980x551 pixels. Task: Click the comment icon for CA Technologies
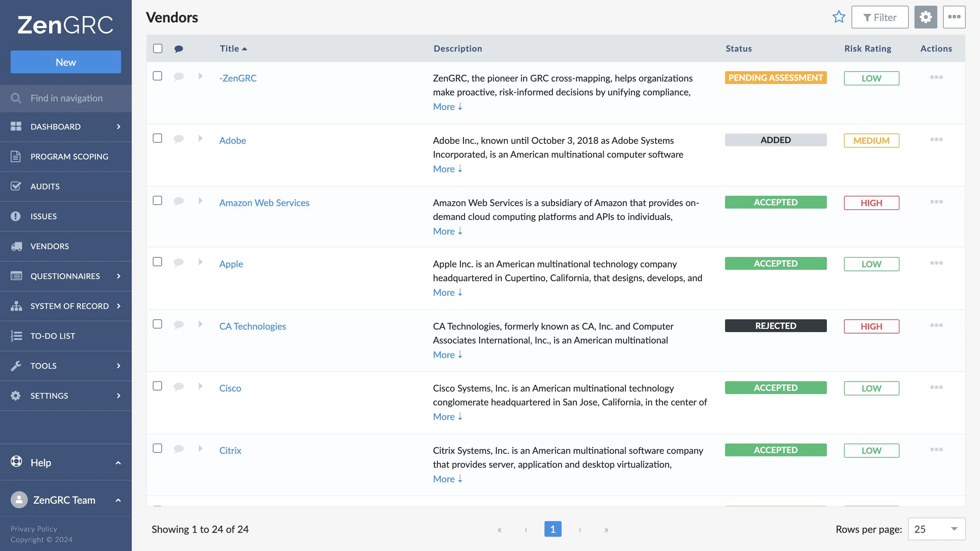tap(178, 325)
